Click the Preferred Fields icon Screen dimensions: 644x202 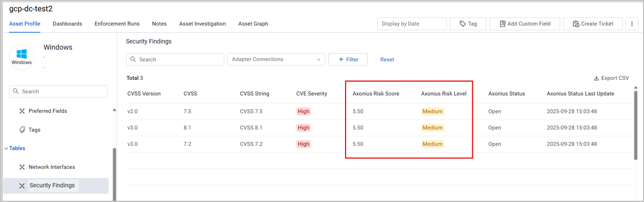point(22,111)
